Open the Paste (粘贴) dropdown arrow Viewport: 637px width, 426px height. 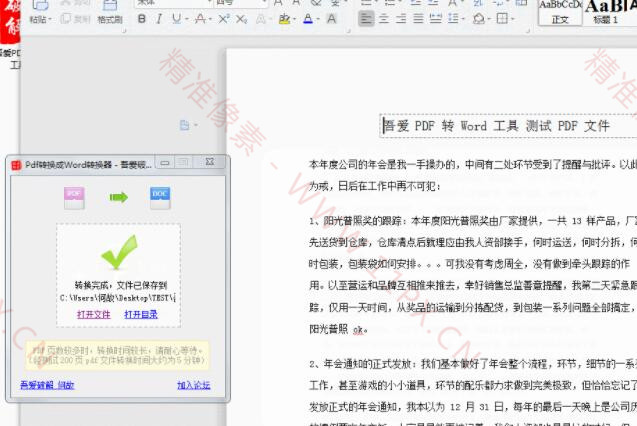pos(50,19)
